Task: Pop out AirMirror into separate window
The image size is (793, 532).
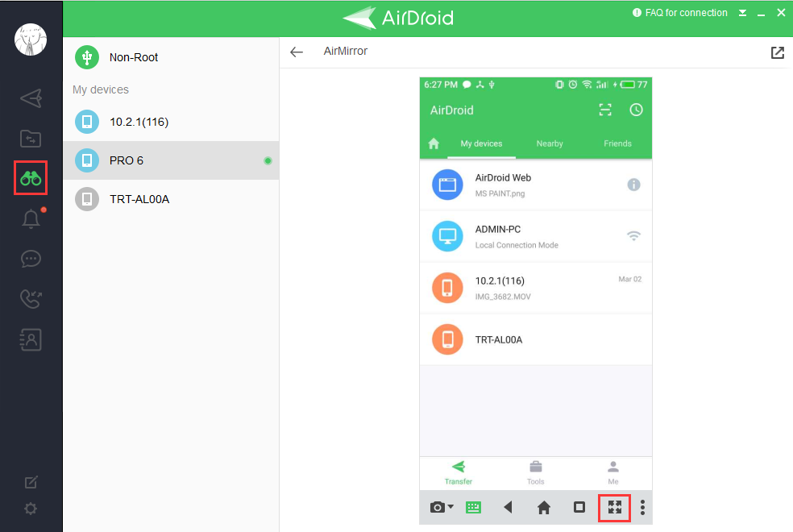Action: (778, 52)
